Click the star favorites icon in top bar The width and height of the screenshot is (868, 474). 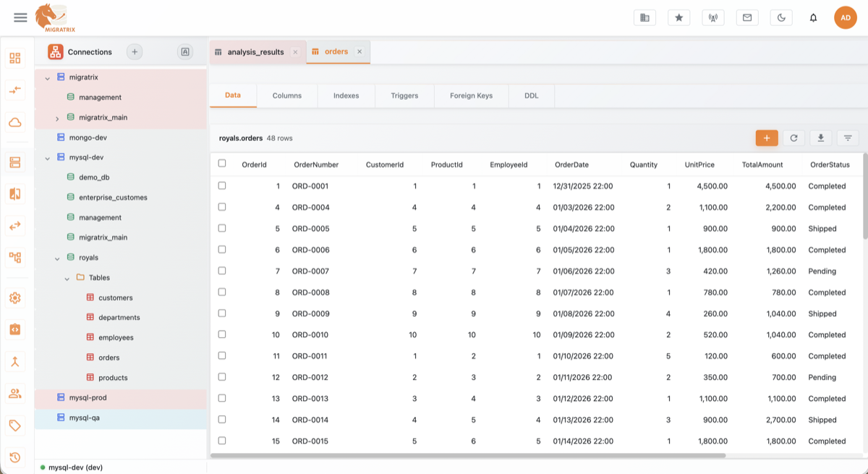(x=678, y=17)
